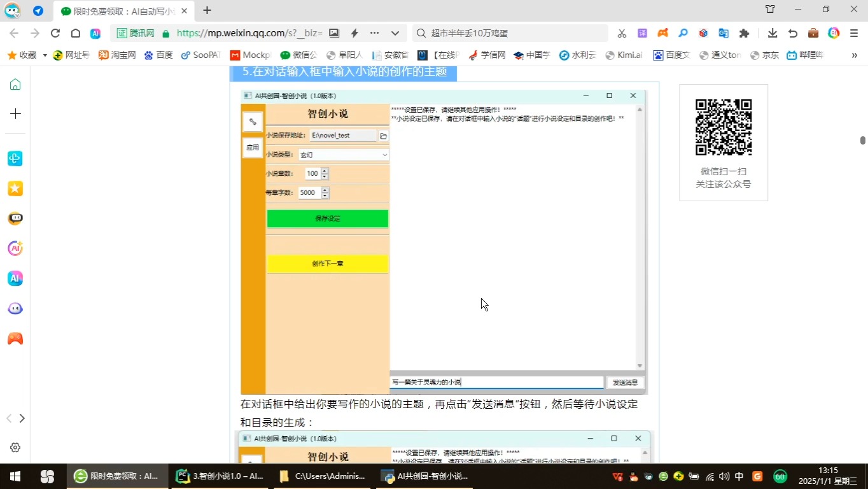868x489 pixels.
Task: Click the scissors screenshot tool icon
Action: pyautogui.click(x=622, y=33)
